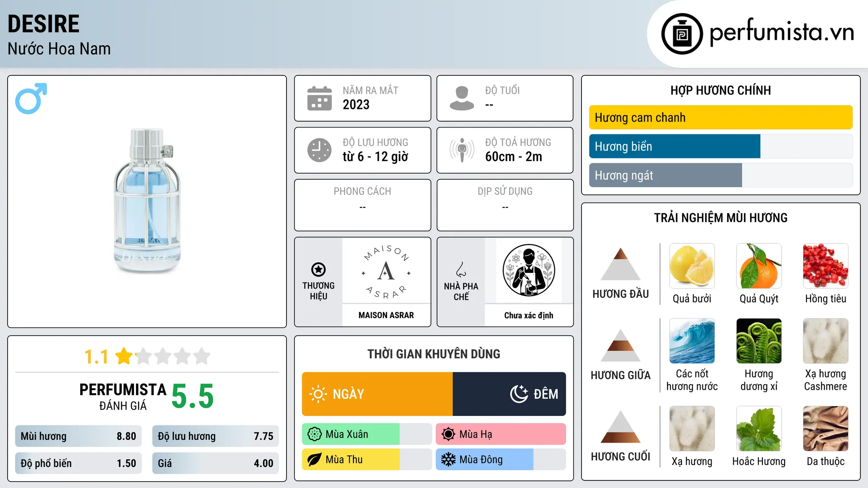Click the Chưa xác định perfumer label
This screenshot has width=868, height=488.
point(529,315)
